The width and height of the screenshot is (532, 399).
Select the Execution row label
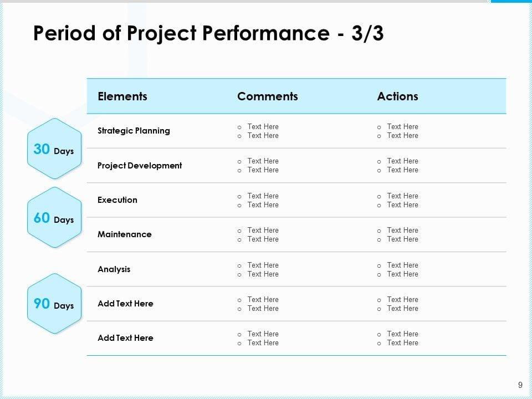coord(117,200)
